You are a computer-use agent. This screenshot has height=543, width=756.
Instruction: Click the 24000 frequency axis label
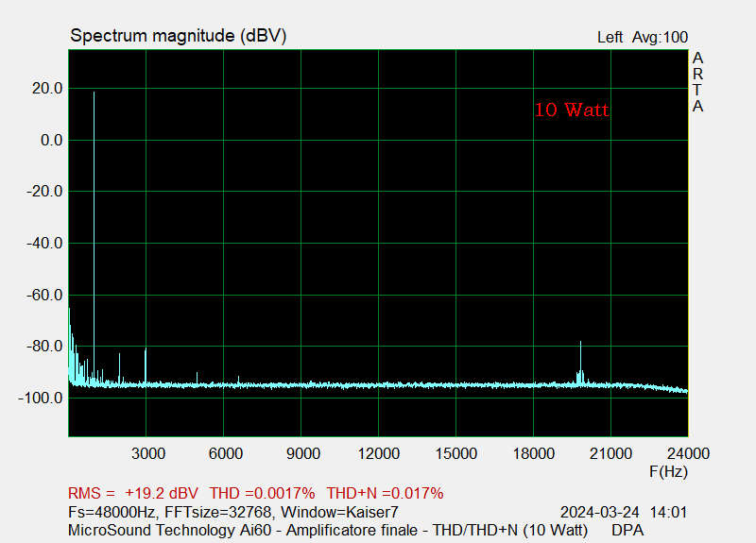click(688, 453)
